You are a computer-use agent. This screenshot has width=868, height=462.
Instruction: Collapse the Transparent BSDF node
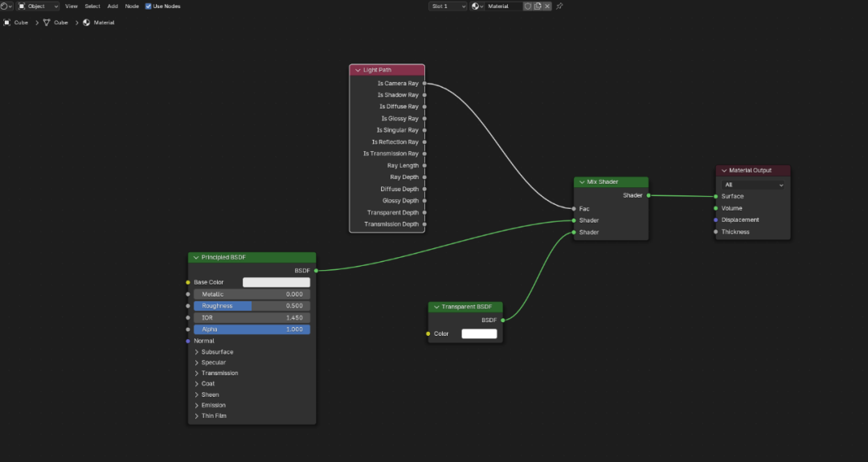tap(436, 307)
